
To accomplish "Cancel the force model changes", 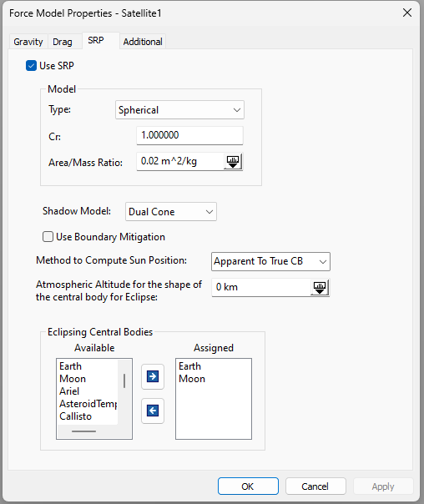I will click(315, 486).
